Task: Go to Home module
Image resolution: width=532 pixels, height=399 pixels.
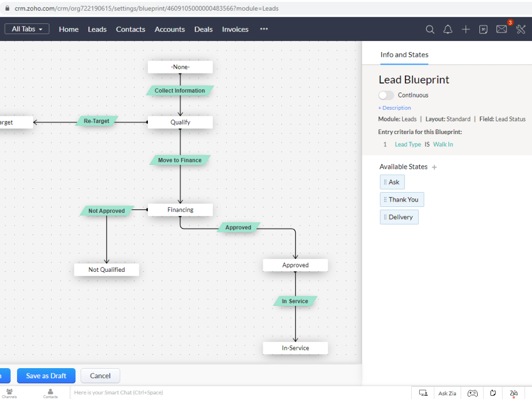Action: click(x=69, y=29)
